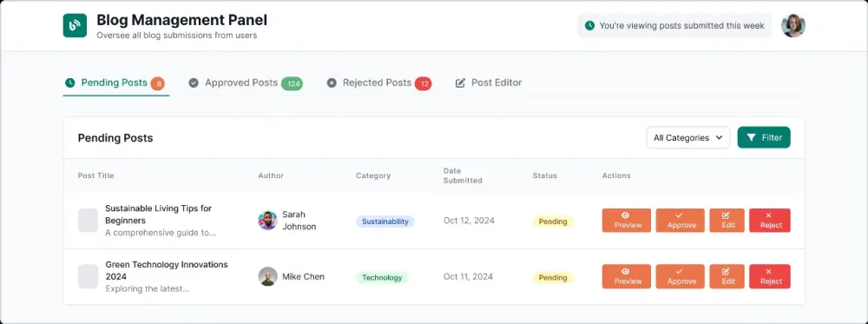Click the 'Oct 11, 2024' date cell

[469, 276]
